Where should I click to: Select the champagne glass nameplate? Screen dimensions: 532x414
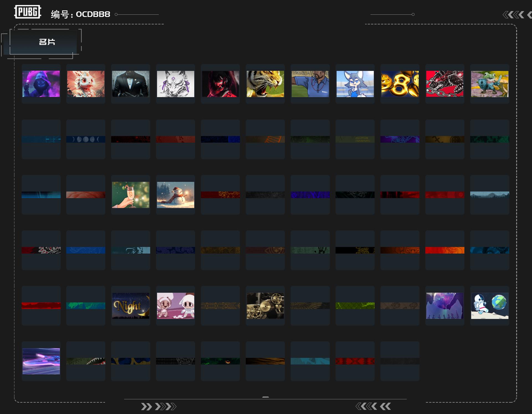(x=131, y=195)
